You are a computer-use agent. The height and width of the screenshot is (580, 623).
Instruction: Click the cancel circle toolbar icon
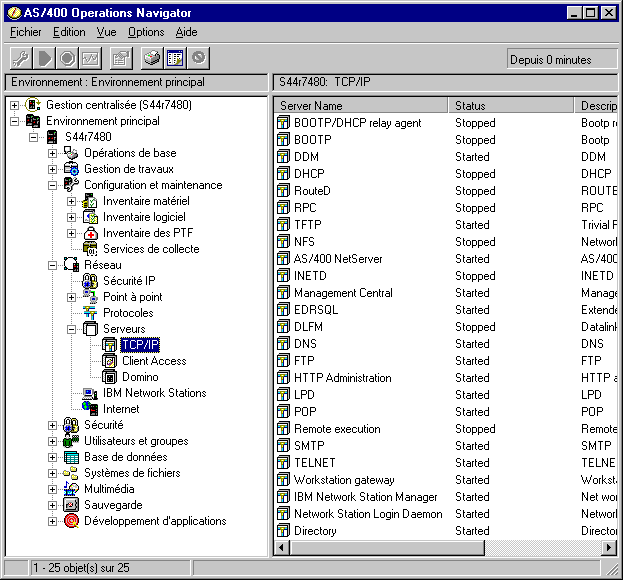click(x=199, y=59)
